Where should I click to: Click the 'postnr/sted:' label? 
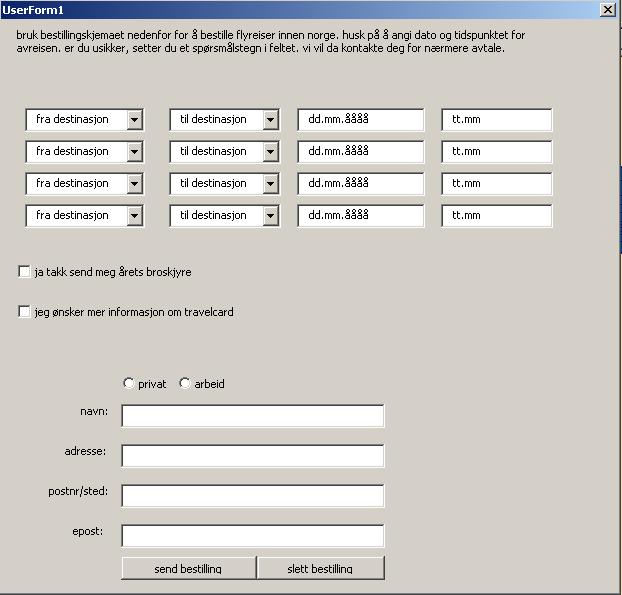pos(78,491)
